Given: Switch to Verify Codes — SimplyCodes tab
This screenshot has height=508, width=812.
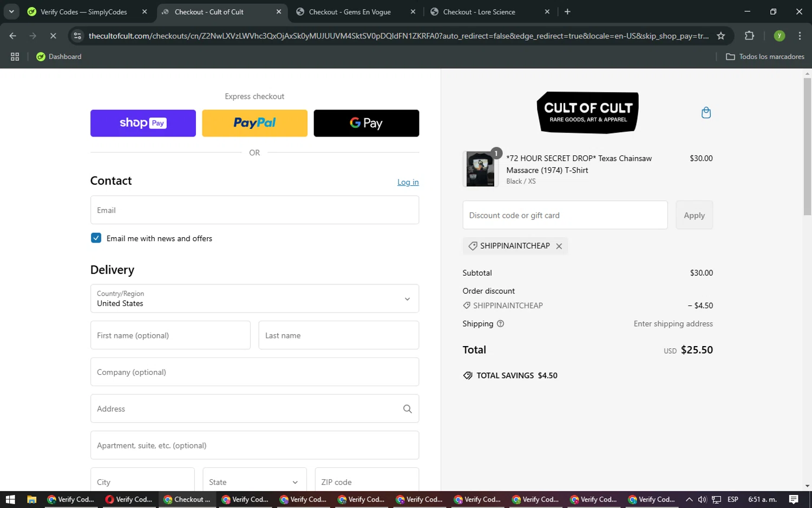Looking at the screenshot, I should 83,11.
